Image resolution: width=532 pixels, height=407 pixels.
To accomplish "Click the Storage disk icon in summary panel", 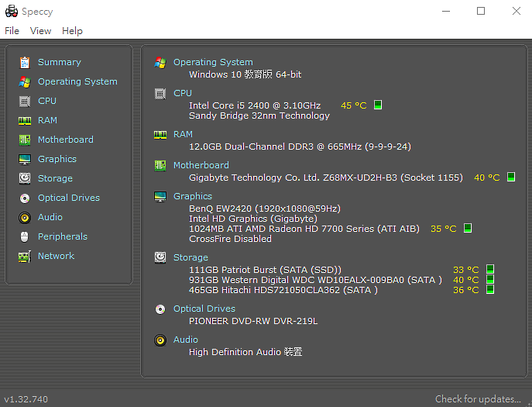I will click(160, 257).
